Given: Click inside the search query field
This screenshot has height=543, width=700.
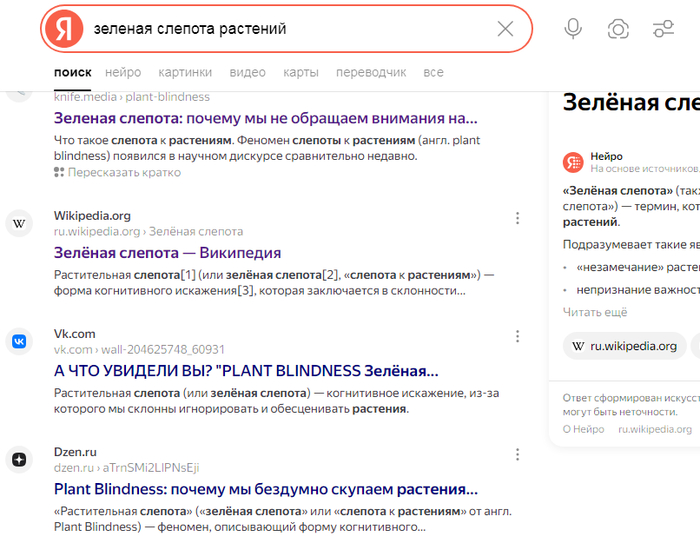Looking at the screenshot, I should [x=290, y=29].
